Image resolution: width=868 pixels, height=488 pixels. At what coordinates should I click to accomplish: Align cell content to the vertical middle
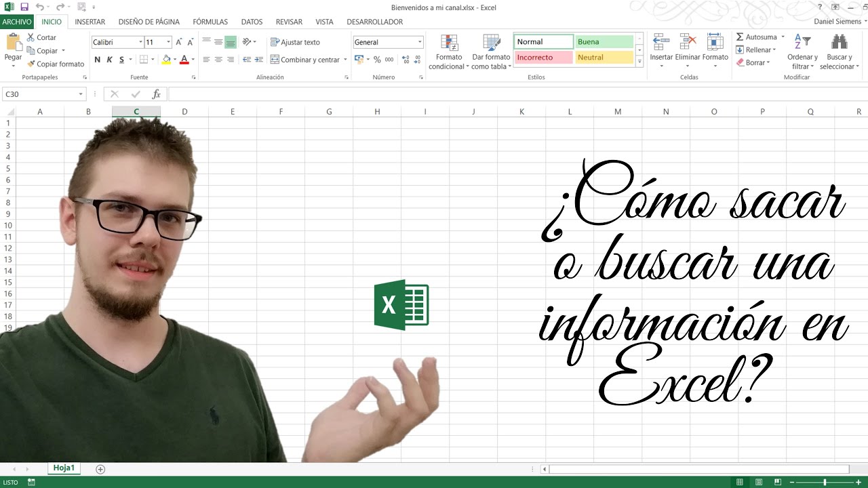point(218,42)
